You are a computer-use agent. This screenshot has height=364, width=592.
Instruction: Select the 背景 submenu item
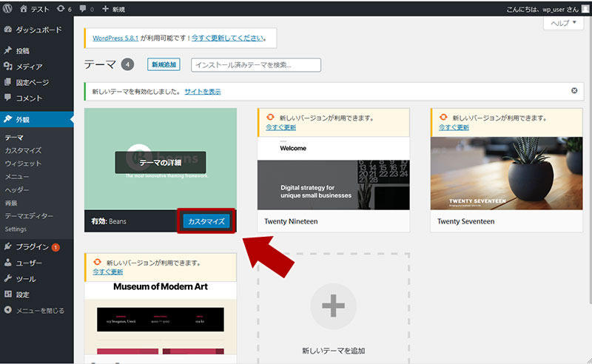(x=11, y=203)
